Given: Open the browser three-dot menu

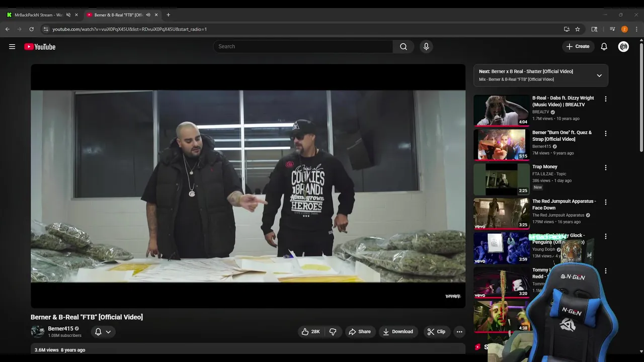Looking at the screenshot, I should click(x=636, y=29).
